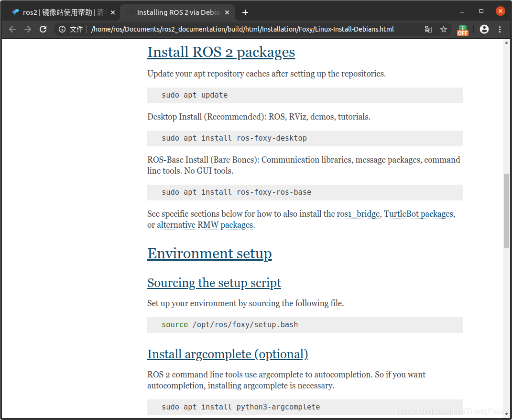Screen dimensions: 512x420
Task: Follow the ros1_bridge link
Action: click(358, 214)
